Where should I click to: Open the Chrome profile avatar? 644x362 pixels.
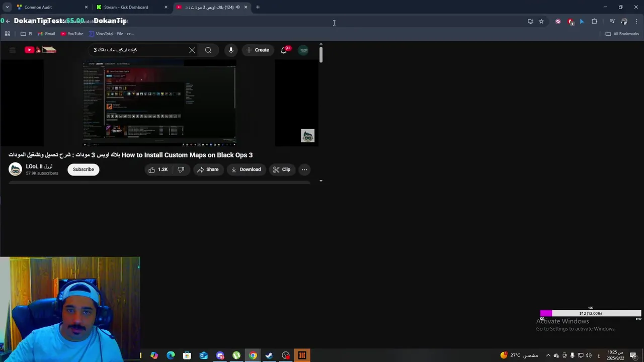click(624, 21)
